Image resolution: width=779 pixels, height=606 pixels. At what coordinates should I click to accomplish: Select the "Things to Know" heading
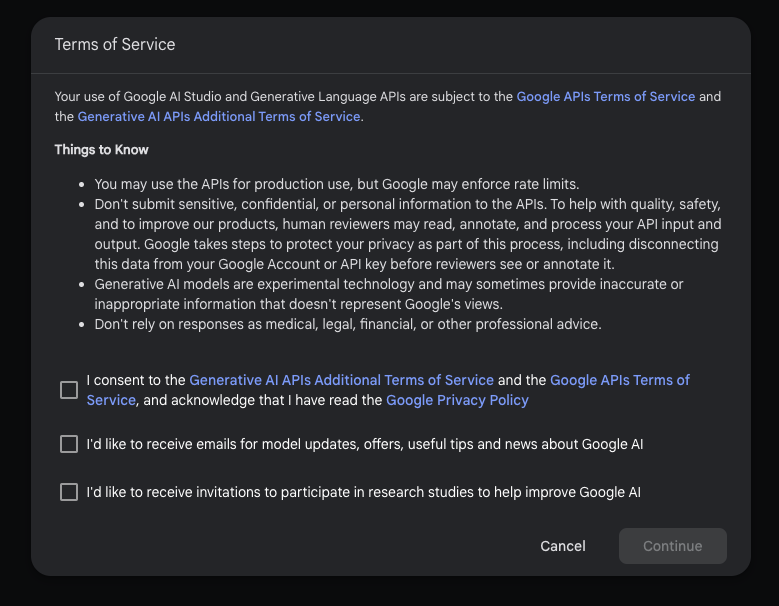pyautogui.click(x=101, y=150)
